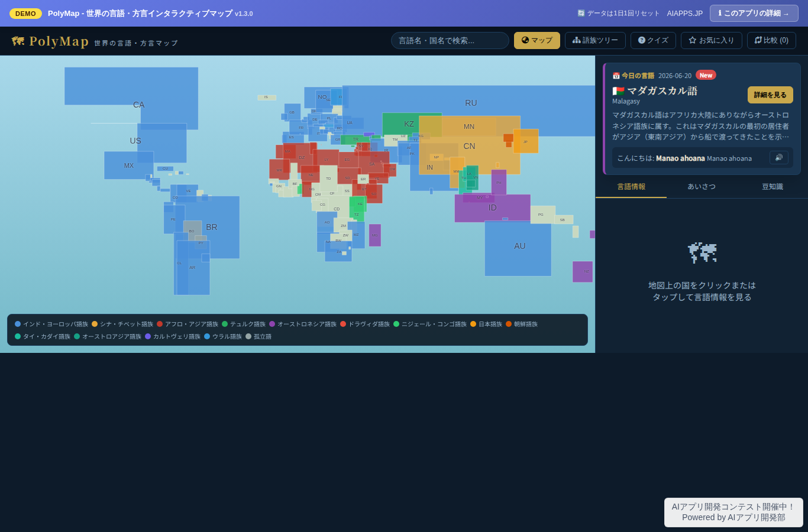Screen dimensions: 808x532
Task: Click the blue インド・ヨーロッパ語族 legend swatch
Action: (18, 324)
